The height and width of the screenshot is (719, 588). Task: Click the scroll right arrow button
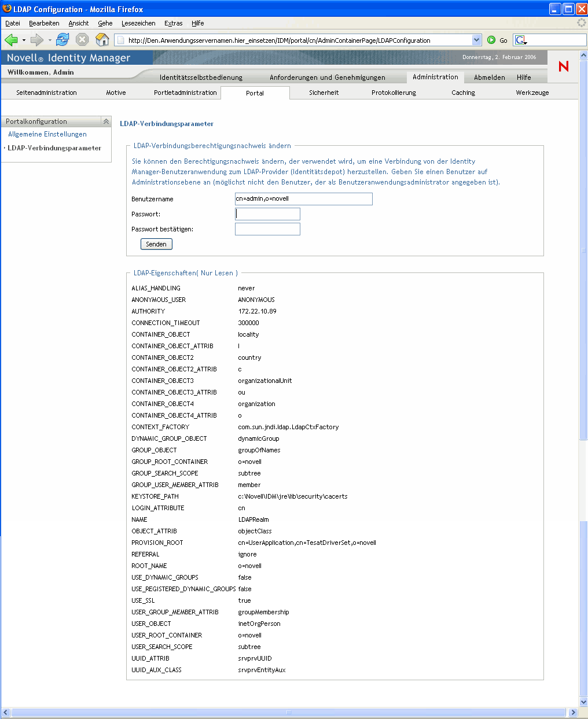pos(574,713)
